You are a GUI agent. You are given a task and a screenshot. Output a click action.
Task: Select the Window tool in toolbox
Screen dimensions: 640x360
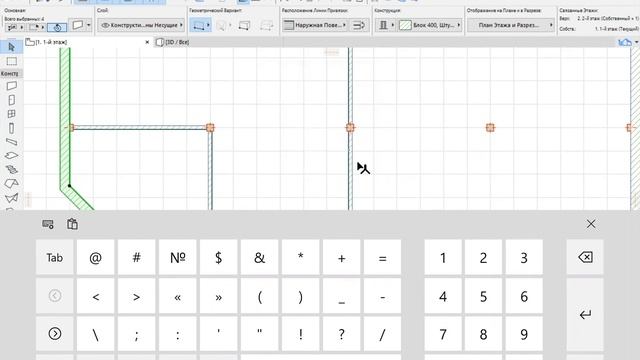coord(11,114)
